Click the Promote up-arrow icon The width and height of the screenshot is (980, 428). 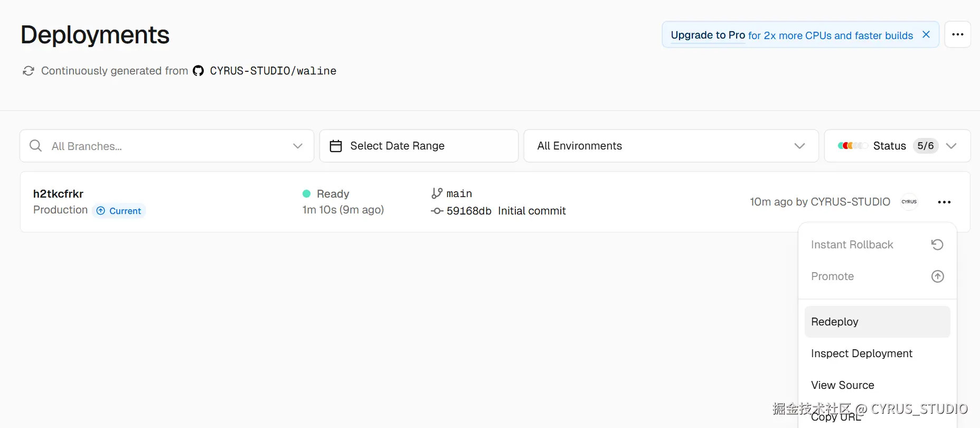[x=937, y=276]
